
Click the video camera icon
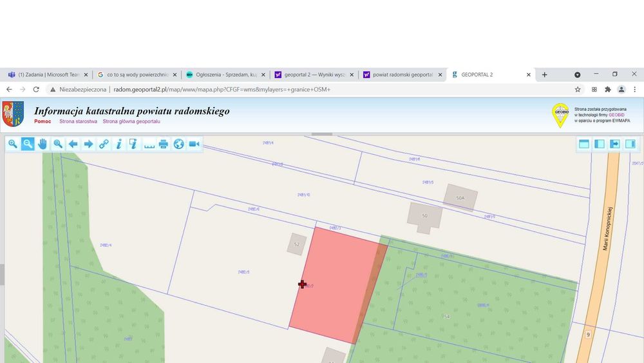click(194, 144)
